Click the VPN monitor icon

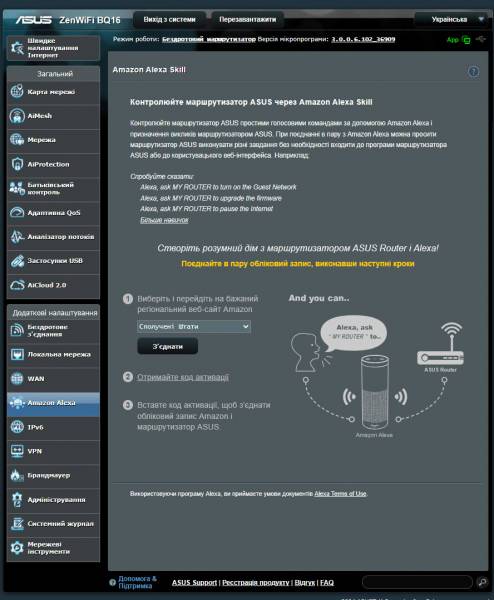[x=17, y=451]
